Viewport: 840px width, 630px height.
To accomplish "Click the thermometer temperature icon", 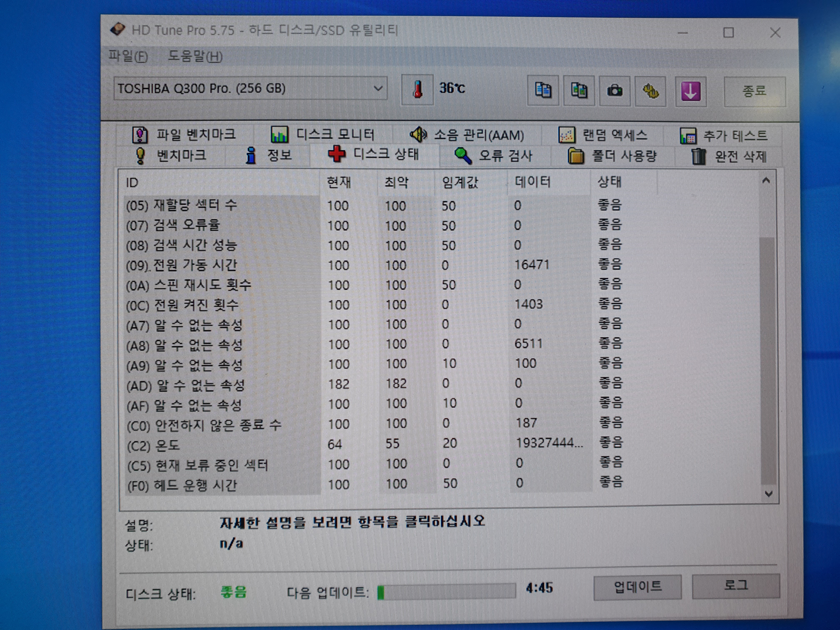I will (417, 90).
